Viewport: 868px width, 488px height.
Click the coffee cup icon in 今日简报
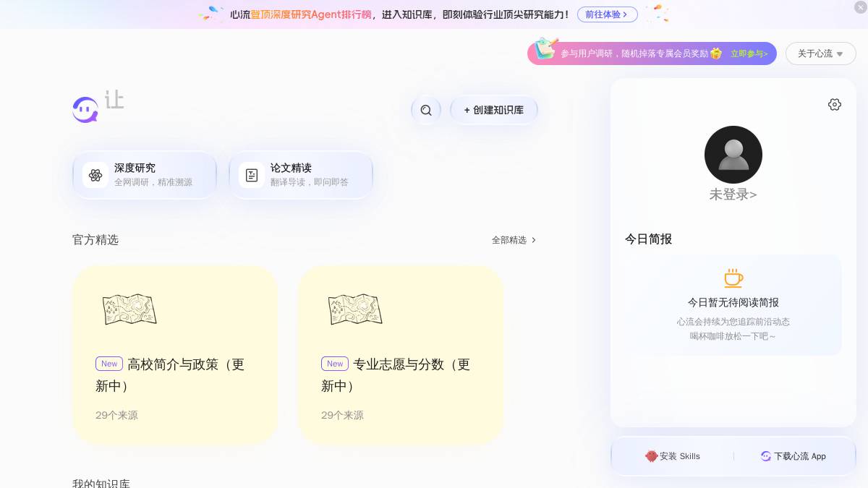point(733,278)
